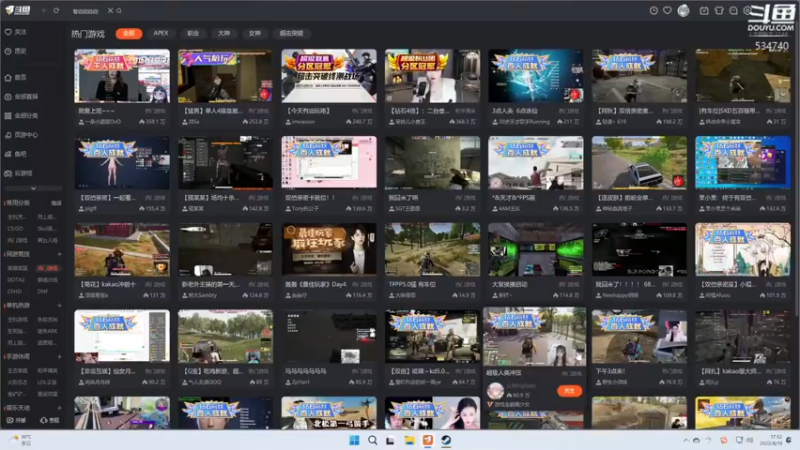800x450 pixels.
Task: Expand the 娱乐天地 category with plus
Action: point(59,408)
